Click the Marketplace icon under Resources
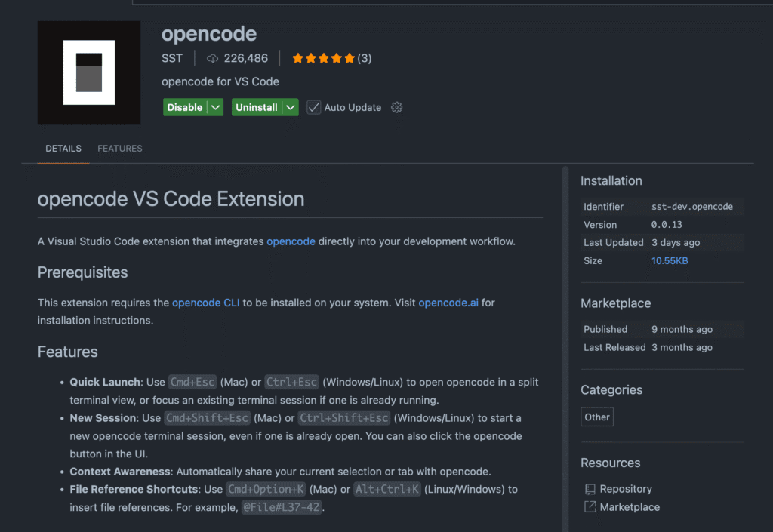 click(x=590, y=506)
